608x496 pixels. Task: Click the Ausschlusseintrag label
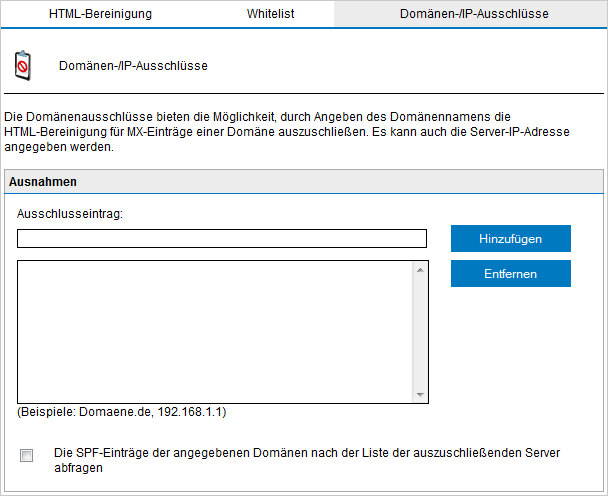click(x=69, y=213)
